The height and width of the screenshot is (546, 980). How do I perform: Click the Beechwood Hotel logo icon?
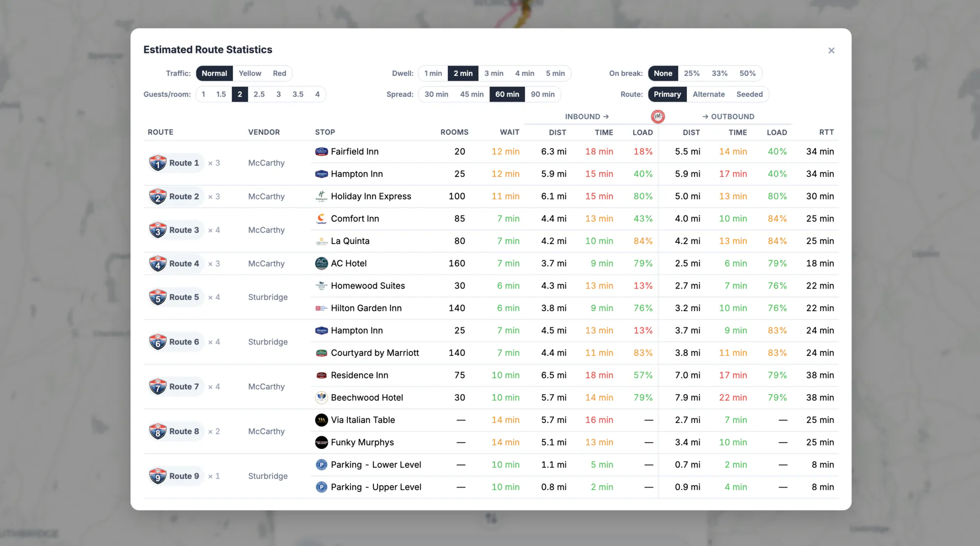(x=321, y=397)
